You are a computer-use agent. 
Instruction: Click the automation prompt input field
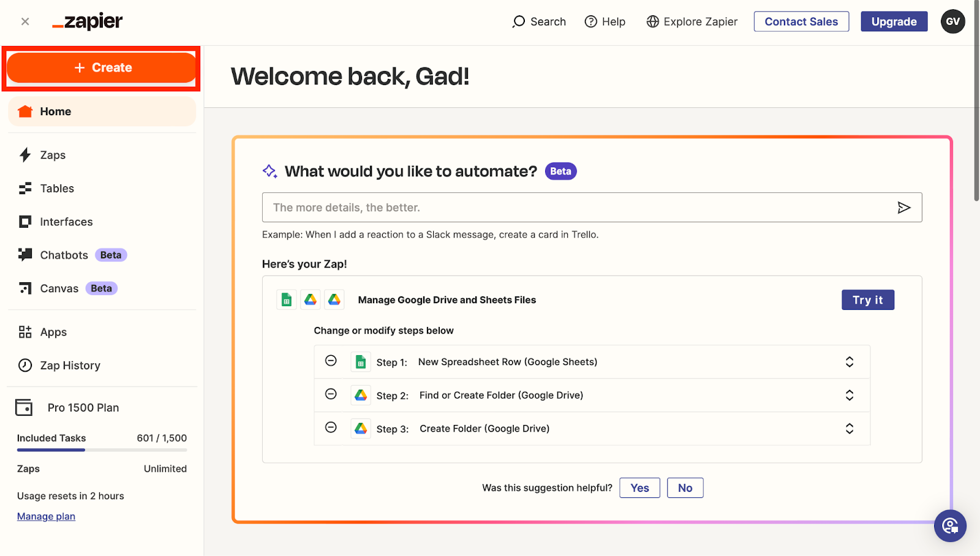tap(592, 208)
